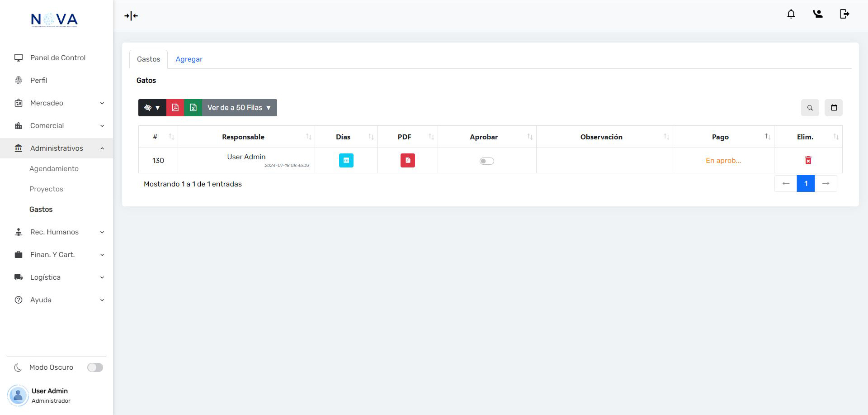
Task: Open the calendar date filter icon
Action: click(x=834, y=108)
